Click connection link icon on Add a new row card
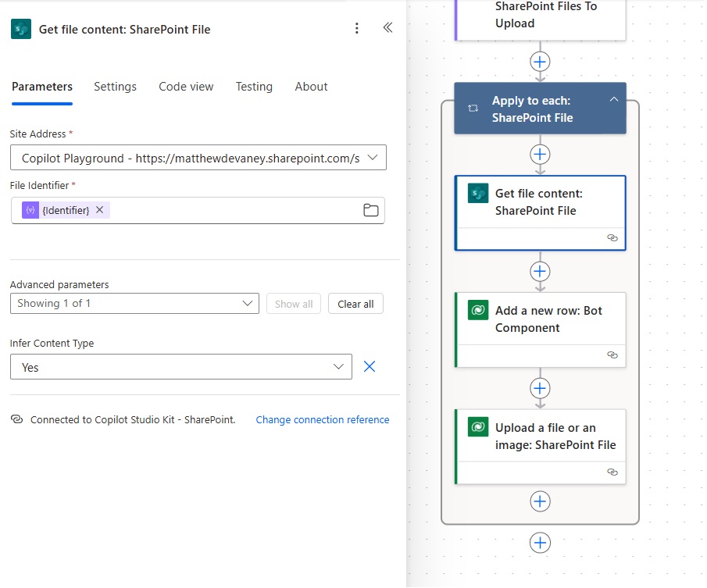The width and height of the screenshot is (707, 588). tap(612, 355)
